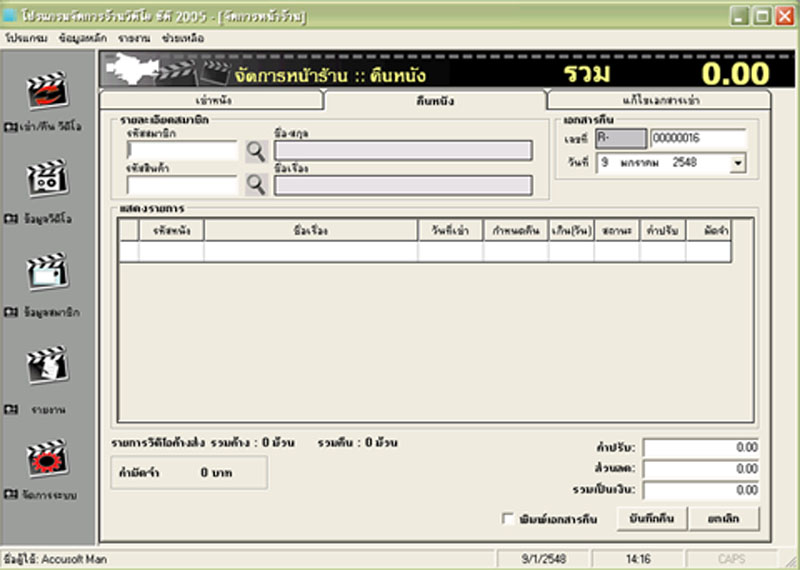The width and height of the screenshot is (800, 570).
Task: Open the rent/return video clapperboard icon
Action: [47, 90]
